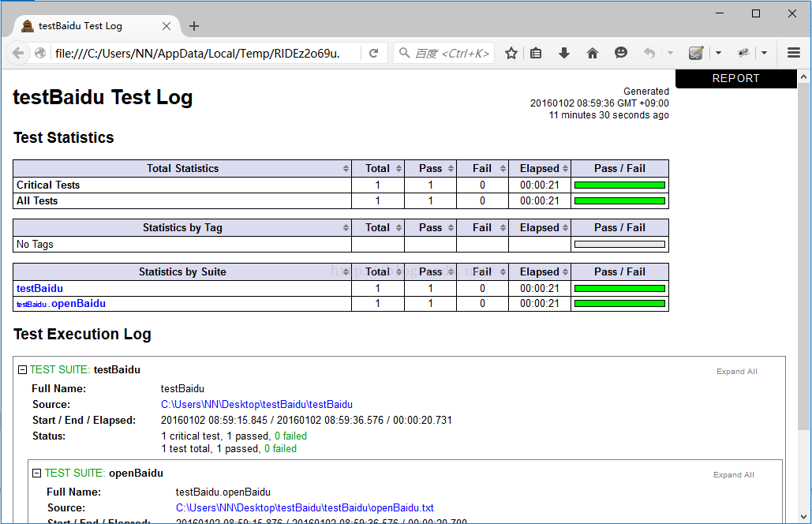Expand All in the openBaidu suite
This screenshot has height=524, width=812.
(733, 475)
